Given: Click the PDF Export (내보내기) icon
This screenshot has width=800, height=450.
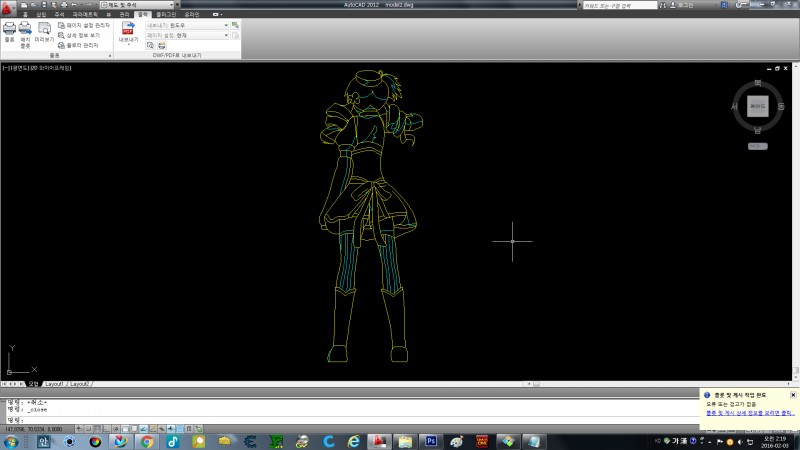Looking at the screenshot, I should 128,29.
